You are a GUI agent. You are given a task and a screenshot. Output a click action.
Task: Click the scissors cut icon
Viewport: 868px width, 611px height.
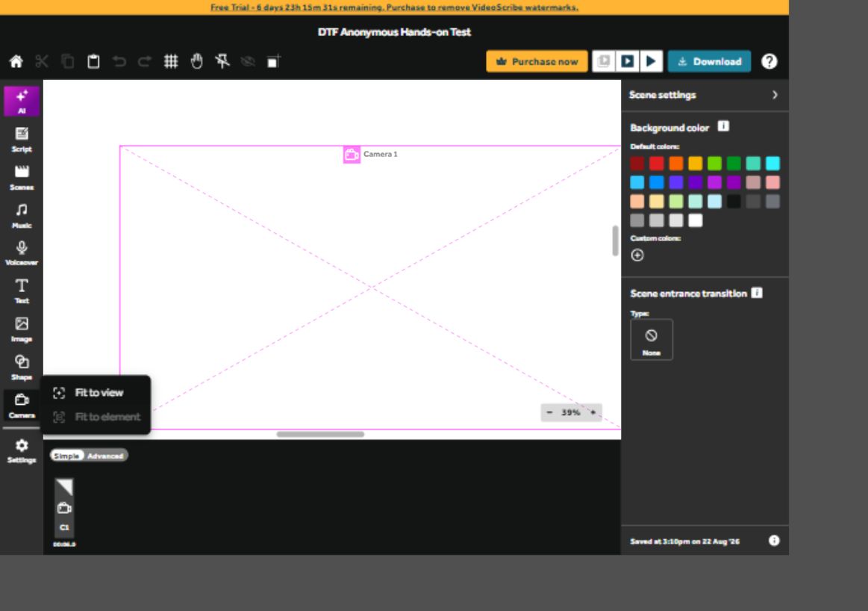pos(42,61)
